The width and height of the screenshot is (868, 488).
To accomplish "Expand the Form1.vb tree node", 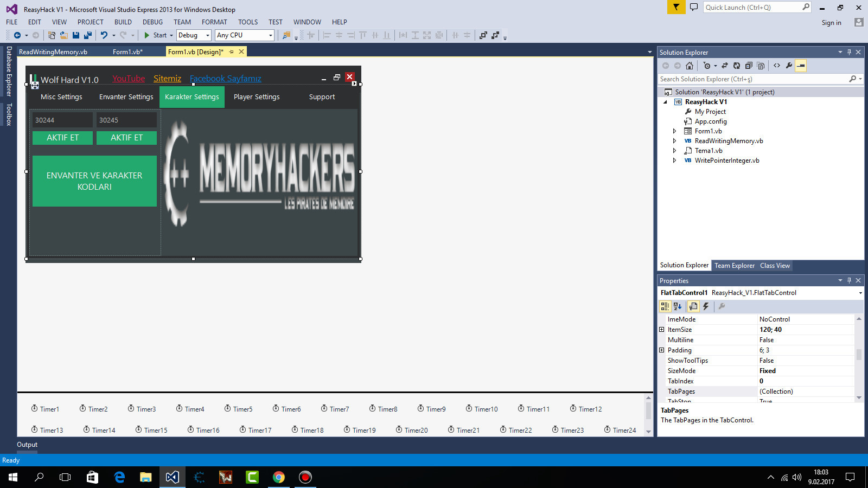I will point(674,131).
